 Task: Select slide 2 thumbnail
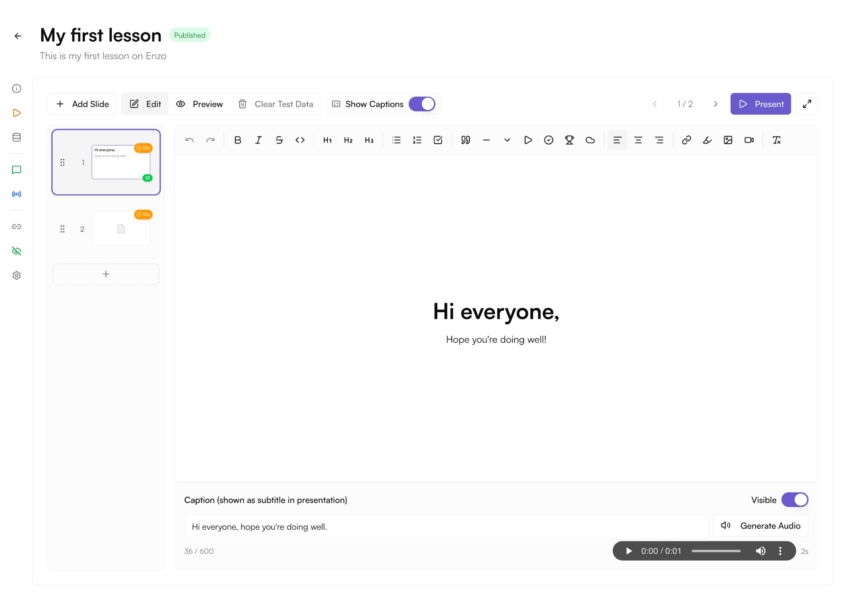pyautogui.click(x=120, y=229)
